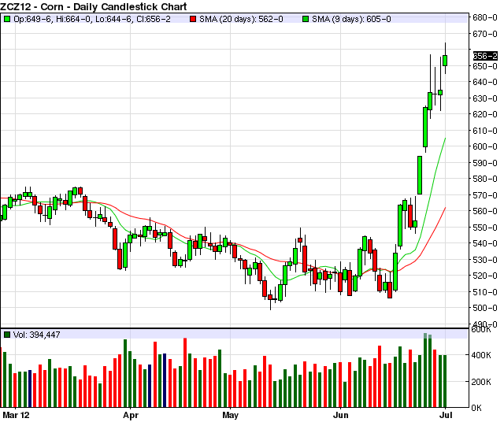The height and width of the screenshot is (422, 504).
Task: Click the green OHLC legend swatch
Action: pyautogui.click(x=7, y=19)
